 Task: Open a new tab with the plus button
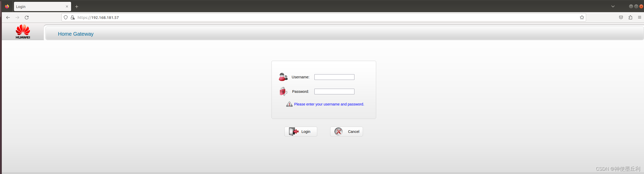[77, 7]
